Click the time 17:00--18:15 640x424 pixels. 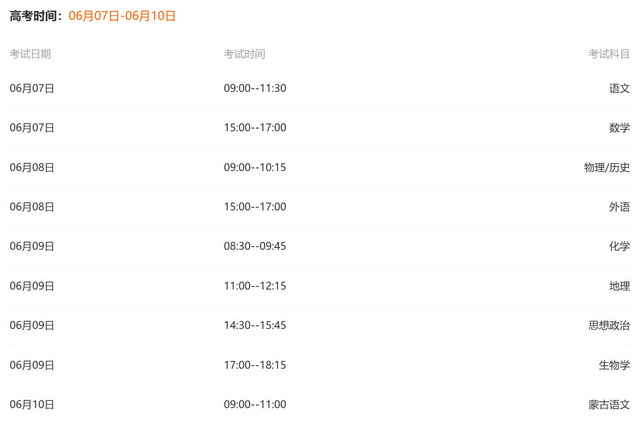[255, 365]
